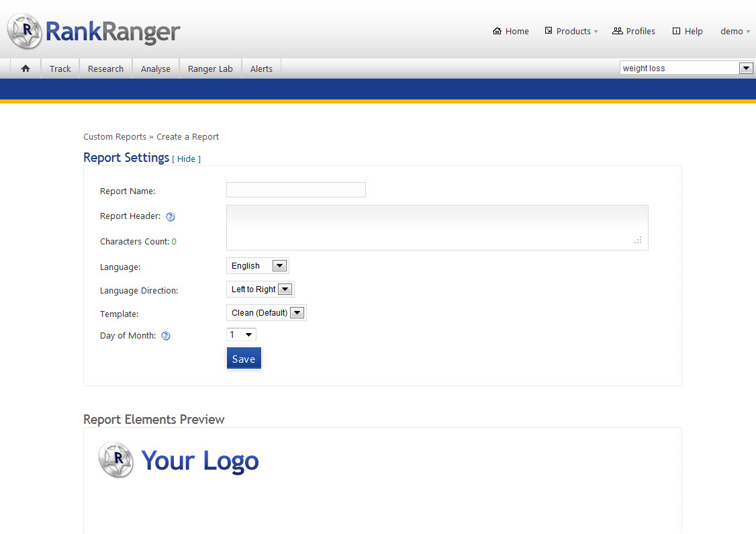Image resolution: width=756 pixels, height=534 pixels.
Task: Go to Home in top menu
Action: click(511, 32)
